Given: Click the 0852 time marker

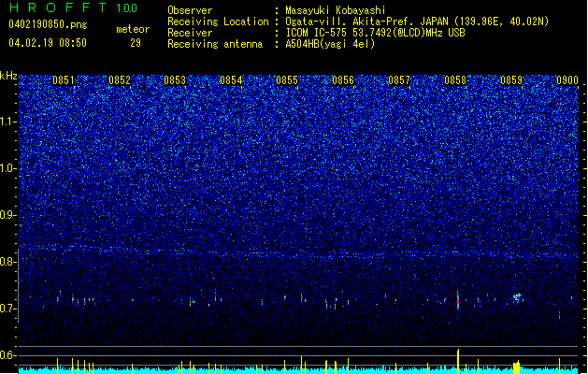Looking at the screenshot, I should [x=120, y=80].
